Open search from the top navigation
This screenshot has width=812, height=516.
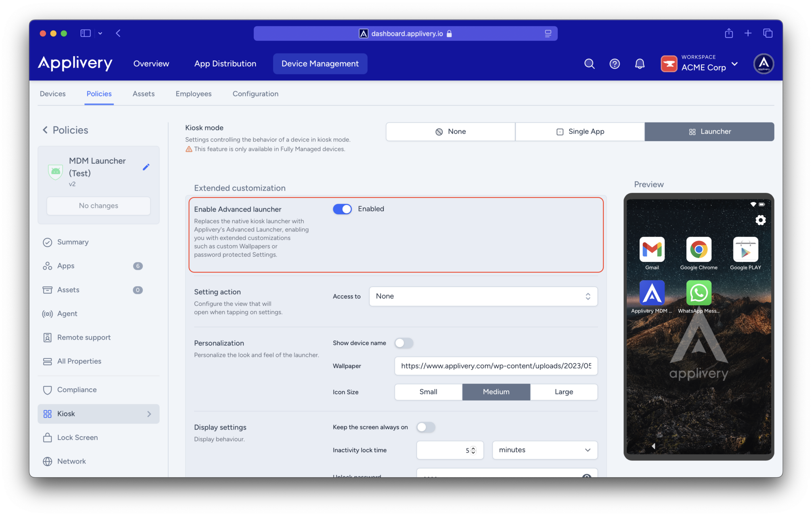tap(589, 63)
